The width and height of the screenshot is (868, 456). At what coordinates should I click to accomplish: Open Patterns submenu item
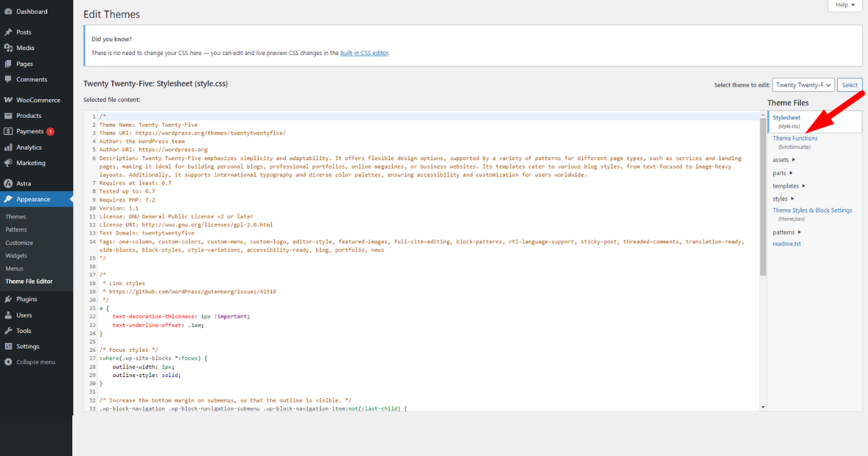pos(16,229)
